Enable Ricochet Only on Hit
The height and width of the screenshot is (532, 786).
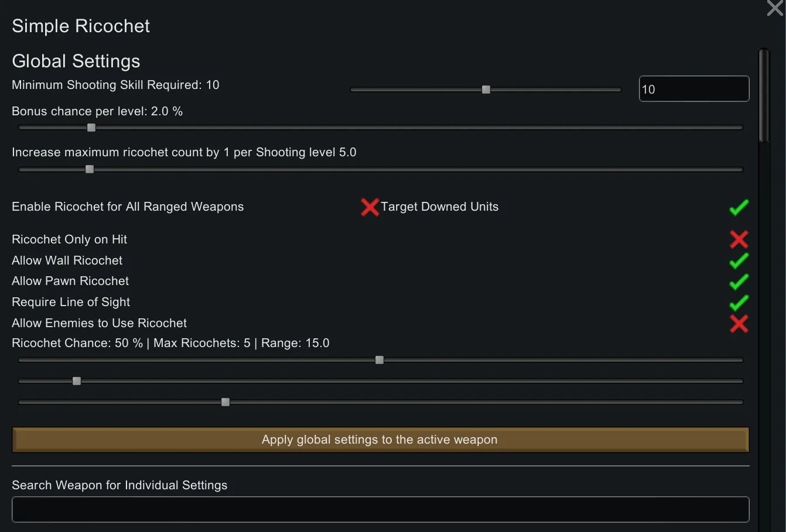click(739, 239)
